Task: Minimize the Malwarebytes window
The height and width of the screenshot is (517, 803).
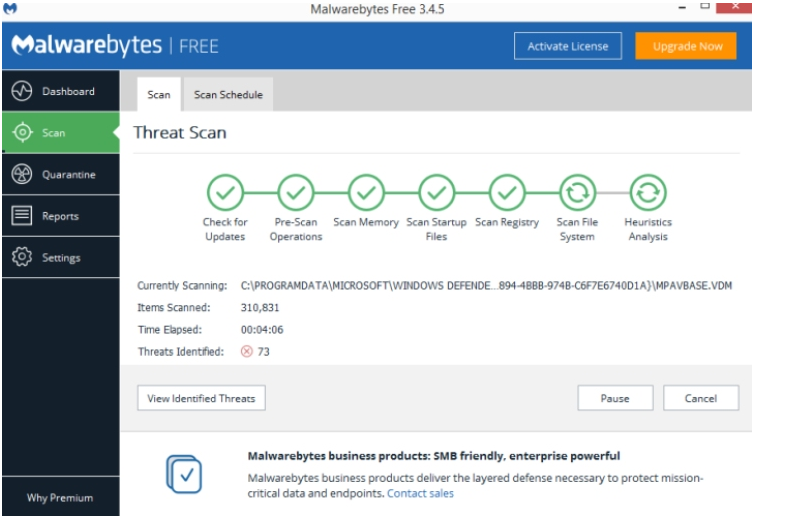Action: click(682, 8)
